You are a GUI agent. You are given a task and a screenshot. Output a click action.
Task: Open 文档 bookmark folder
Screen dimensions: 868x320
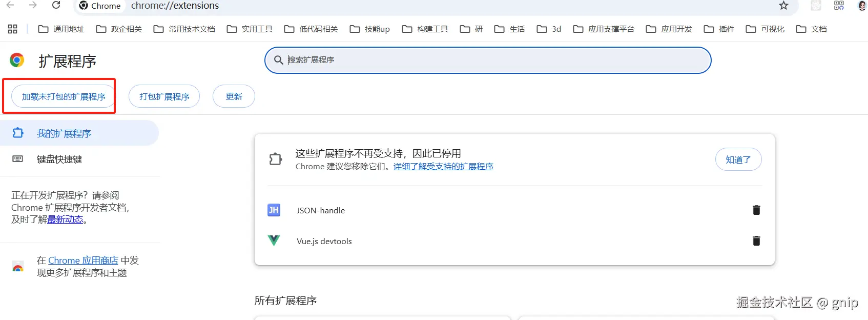[x=811, y=29]
